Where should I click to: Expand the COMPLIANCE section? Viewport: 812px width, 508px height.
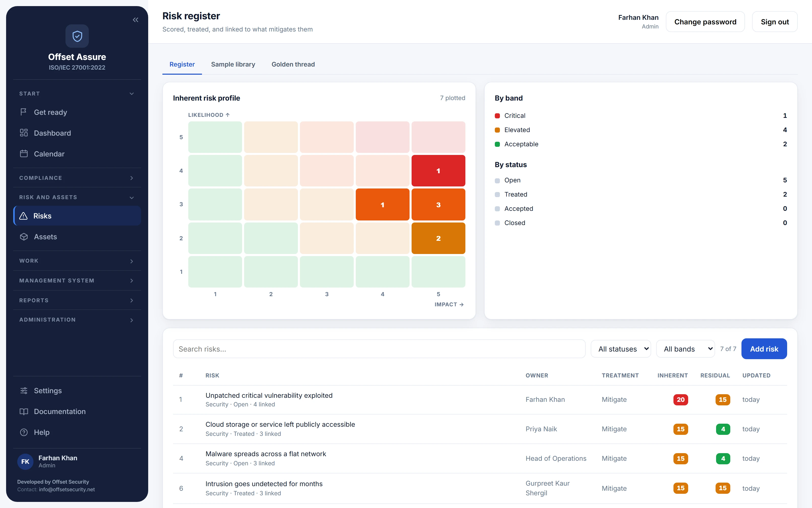[x=77, y=178]
